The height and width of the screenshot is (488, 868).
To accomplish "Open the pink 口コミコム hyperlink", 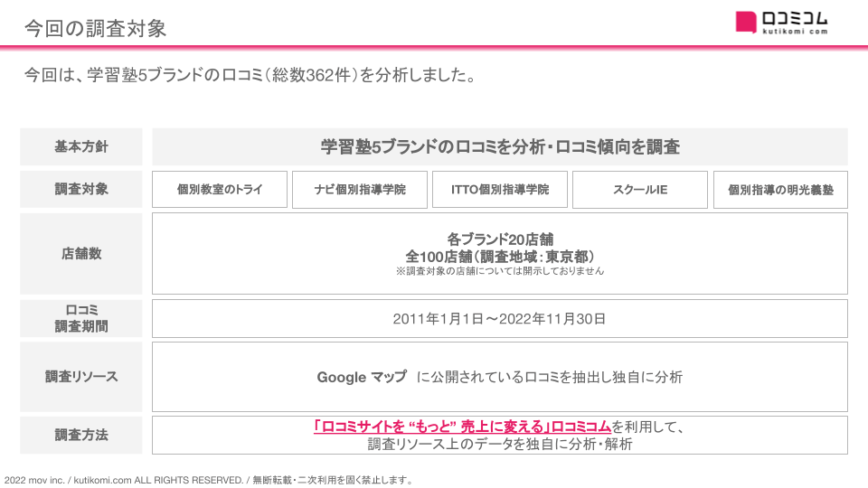I will click(462, 427).
